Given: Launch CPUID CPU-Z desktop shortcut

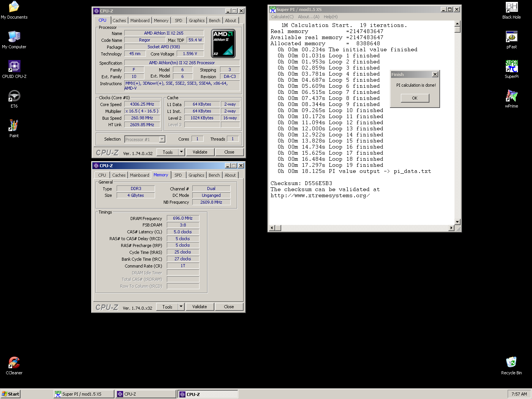Looking at the screenshot, I should tap(14, 70).
